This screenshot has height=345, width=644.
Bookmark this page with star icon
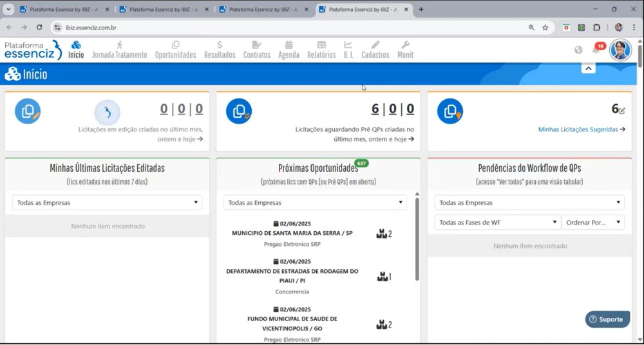coord(545,28)
